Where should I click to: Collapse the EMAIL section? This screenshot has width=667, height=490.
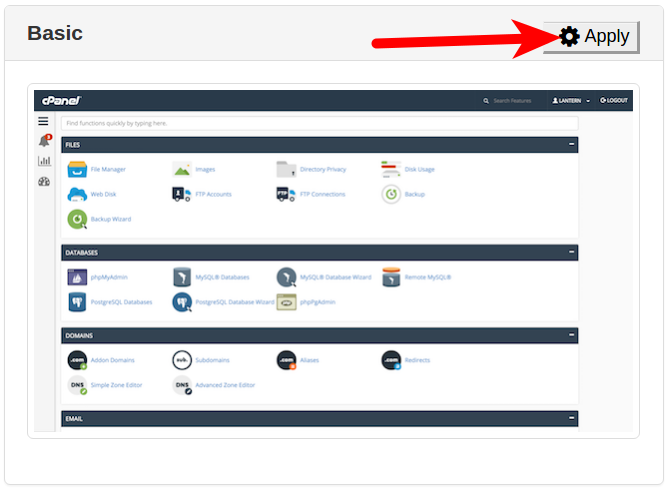(x=571, y=418)
